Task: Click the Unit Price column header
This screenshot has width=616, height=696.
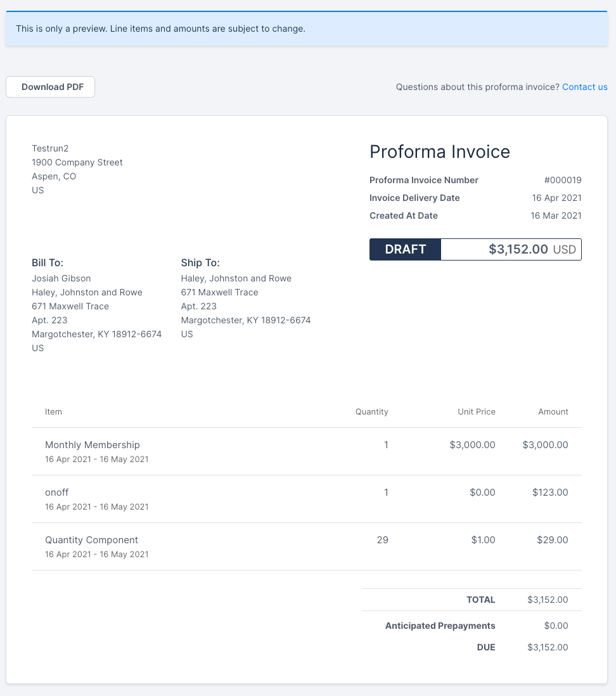Action: tap(476, 412)
